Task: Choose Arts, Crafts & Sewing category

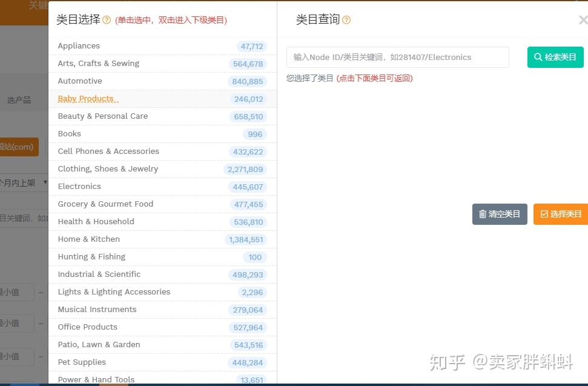Action: coord(162,64)
